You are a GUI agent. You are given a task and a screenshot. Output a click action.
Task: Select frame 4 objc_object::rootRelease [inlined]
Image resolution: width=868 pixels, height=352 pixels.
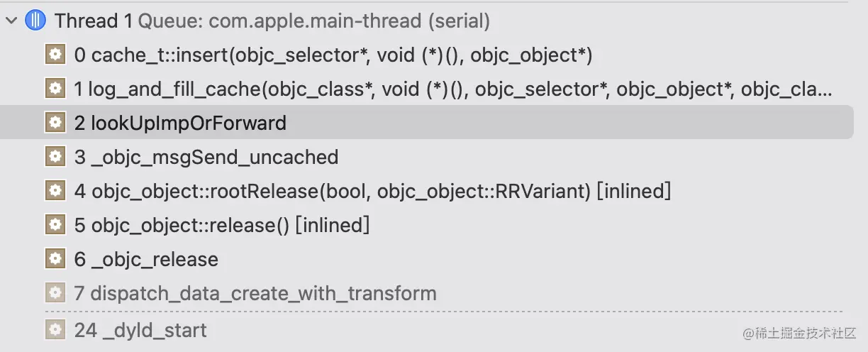tap(372, 191)
